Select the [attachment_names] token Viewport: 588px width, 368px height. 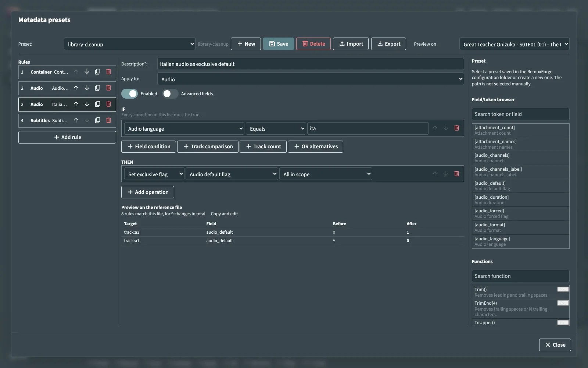pos(520,144)
